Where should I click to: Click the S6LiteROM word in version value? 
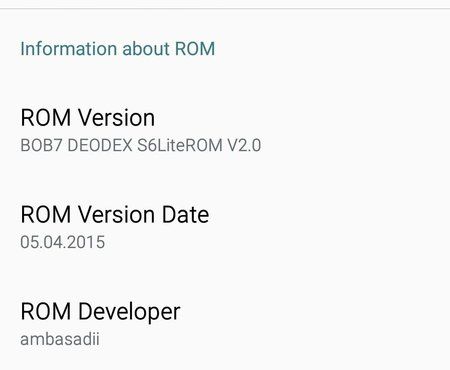[180, 145]
